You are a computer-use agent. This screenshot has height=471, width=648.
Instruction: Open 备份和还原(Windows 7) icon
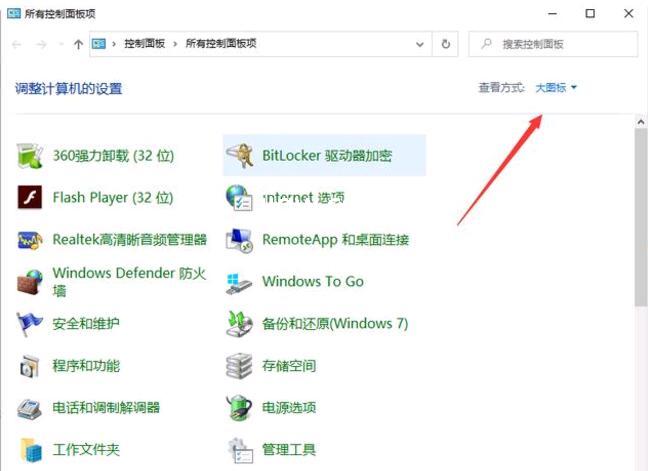point(240,324)
